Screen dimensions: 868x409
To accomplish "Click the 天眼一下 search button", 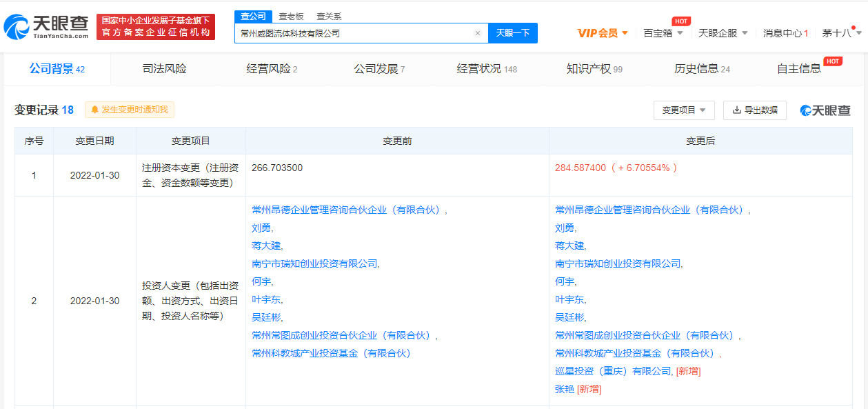I will click(513, 33).
